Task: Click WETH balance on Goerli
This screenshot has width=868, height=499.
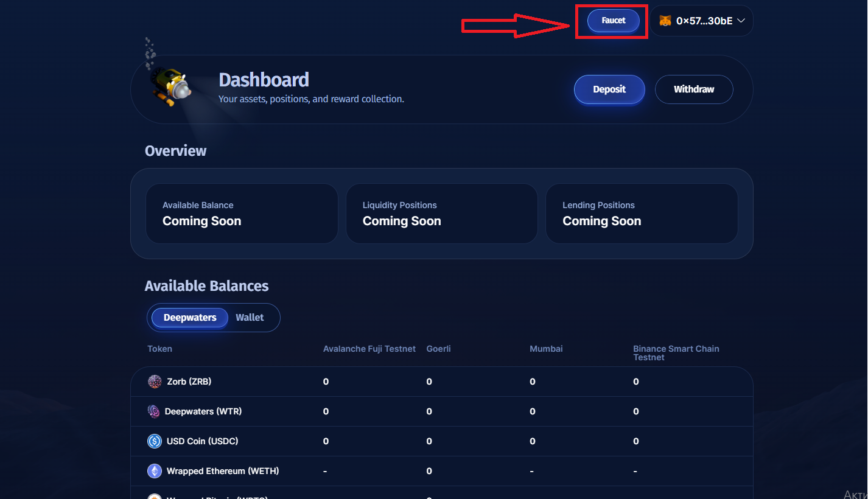Action: tap(429, 471)
